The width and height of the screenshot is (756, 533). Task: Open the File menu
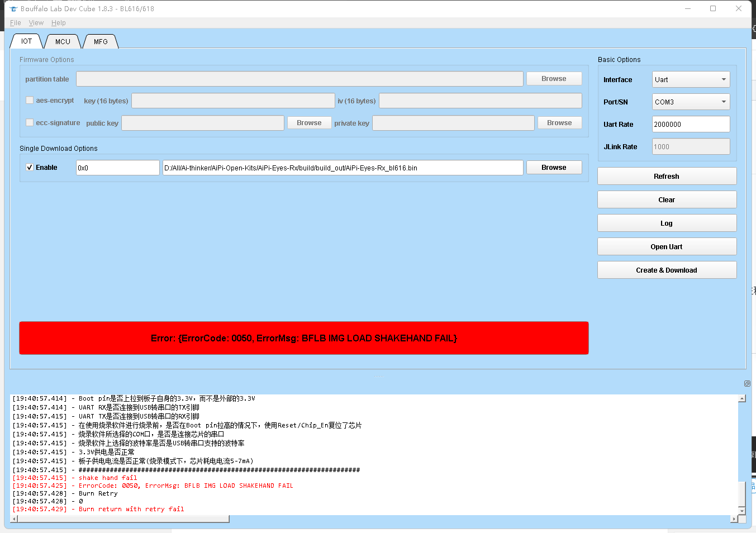pos(16,23)
